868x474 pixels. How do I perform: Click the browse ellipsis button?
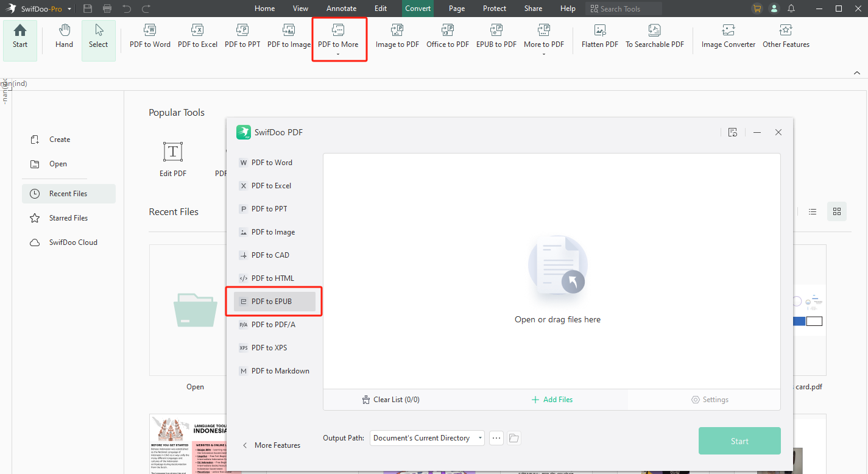coord(496,438)
